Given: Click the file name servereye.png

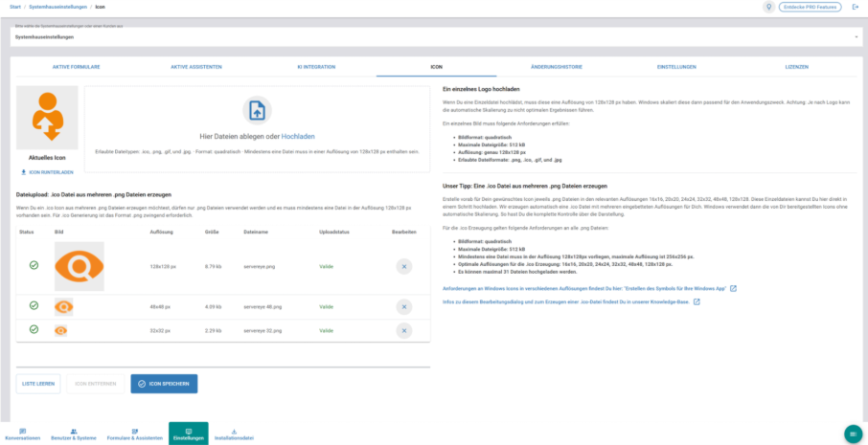Looking at the screenshot, I should [x=259, y=266].
